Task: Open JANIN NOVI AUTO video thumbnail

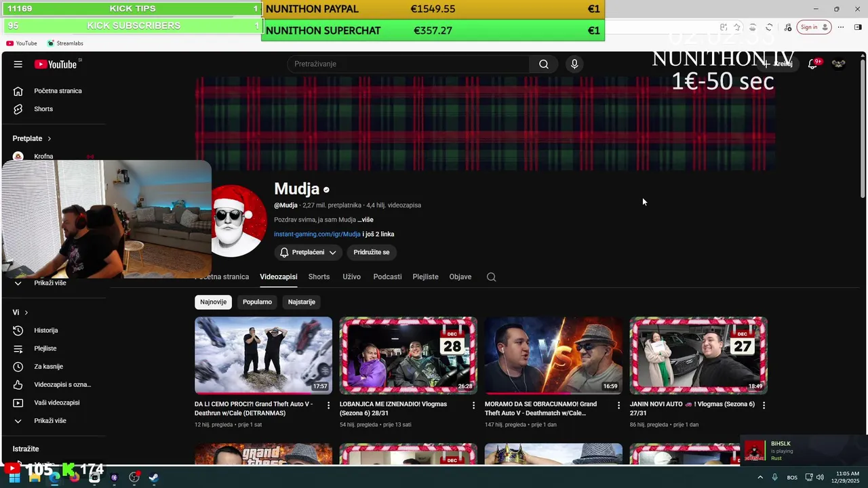Action: pyautogui.click(x=698, y=355)
